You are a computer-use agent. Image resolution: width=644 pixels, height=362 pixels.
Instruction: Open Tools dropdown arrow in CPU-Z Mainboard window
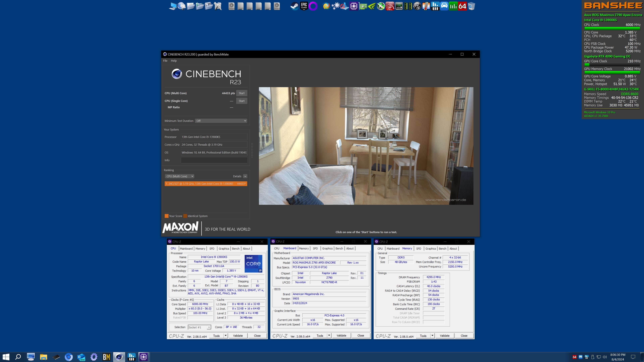click(x=329, y=336)
